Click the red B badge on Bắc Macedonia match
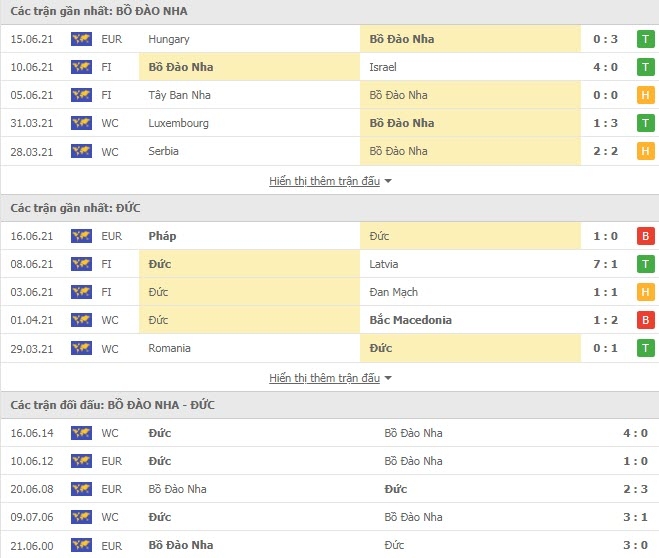This screenshot has height=558, width=659. click(x=646, y=320)
